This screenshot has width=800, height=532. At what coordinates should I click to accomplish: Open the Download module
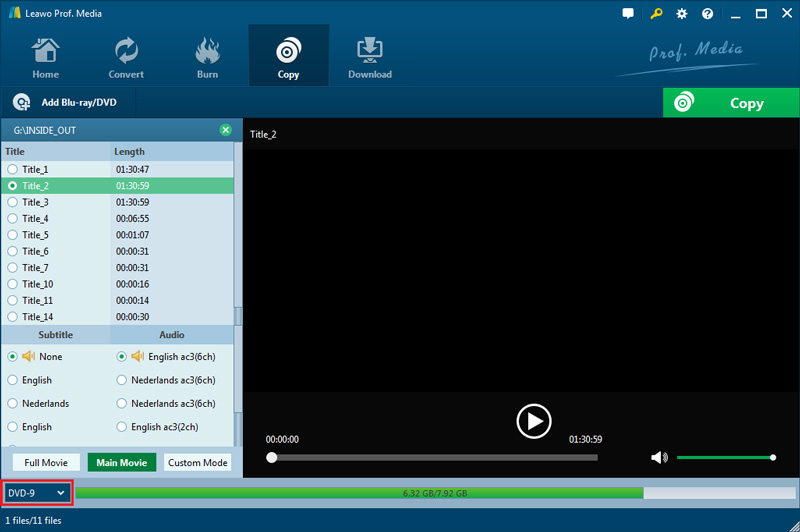(x=369, y=58)
